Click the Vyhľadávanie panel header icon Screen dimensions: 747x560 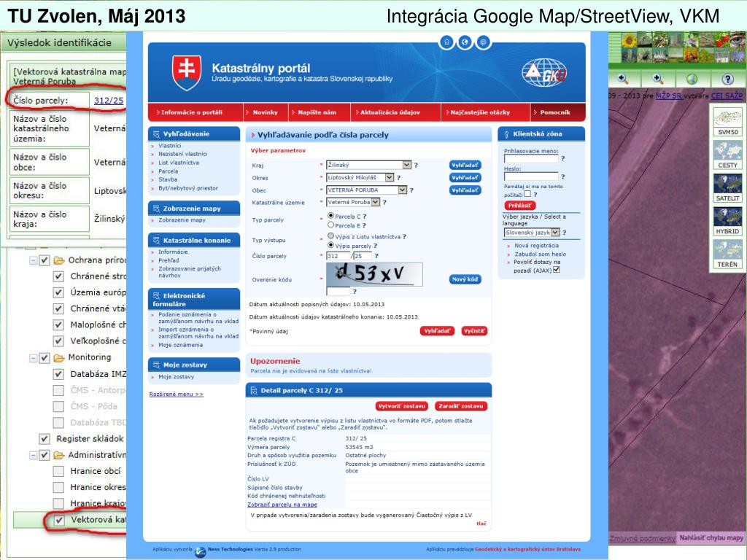coord(156,134)
